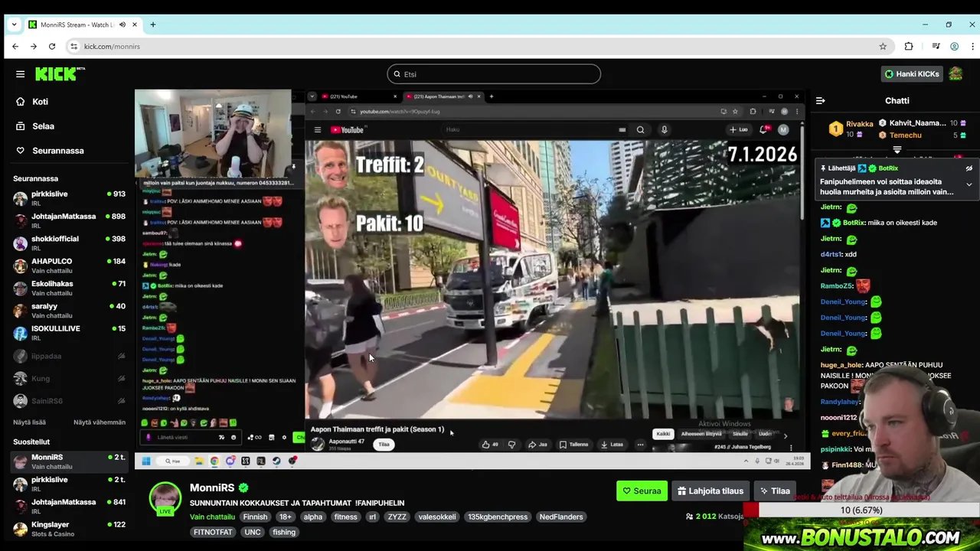Like the streamed YouTube video
The height and width of the screenshot is (551, 980).
tap(489, 445)
